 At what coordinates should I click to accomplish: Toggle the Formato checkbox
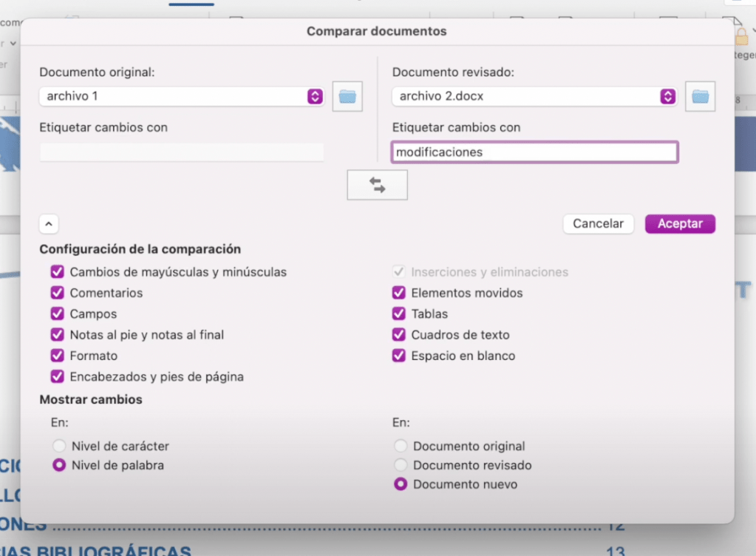click(x=58, y=356)
